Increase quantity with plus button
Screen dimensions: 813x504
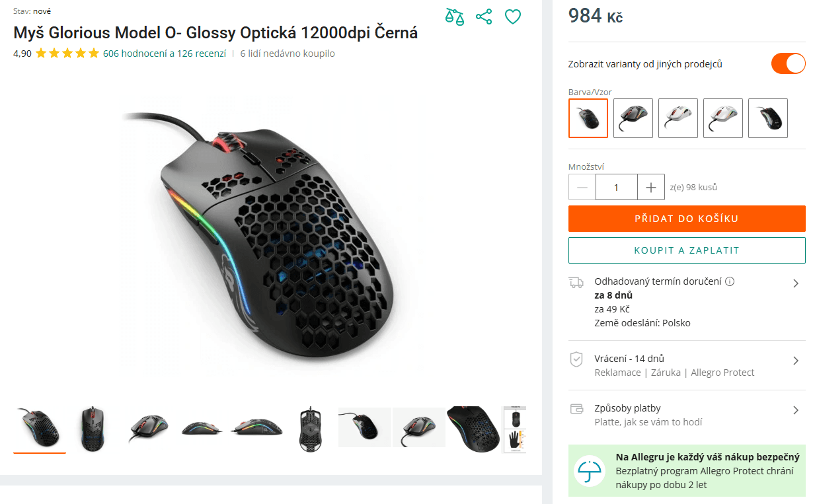(651, 188)
